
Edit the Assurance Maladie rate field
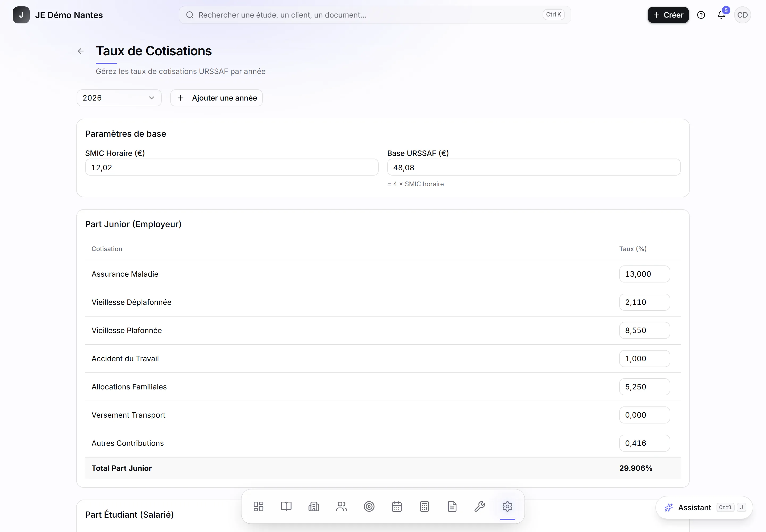click(644, 274)
